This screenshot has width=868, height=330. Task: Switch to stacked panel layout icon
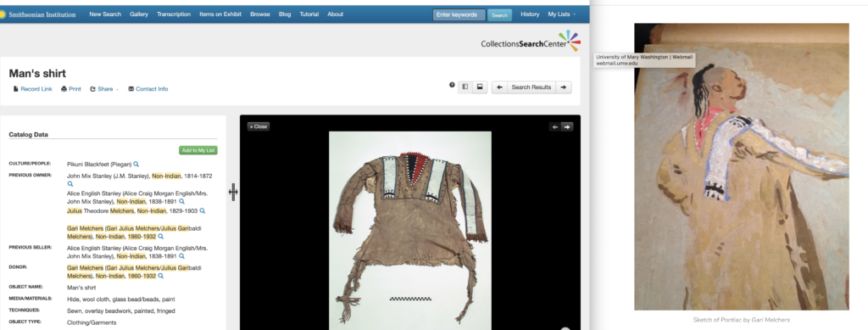pyautogui.click(x=480, y=87)
